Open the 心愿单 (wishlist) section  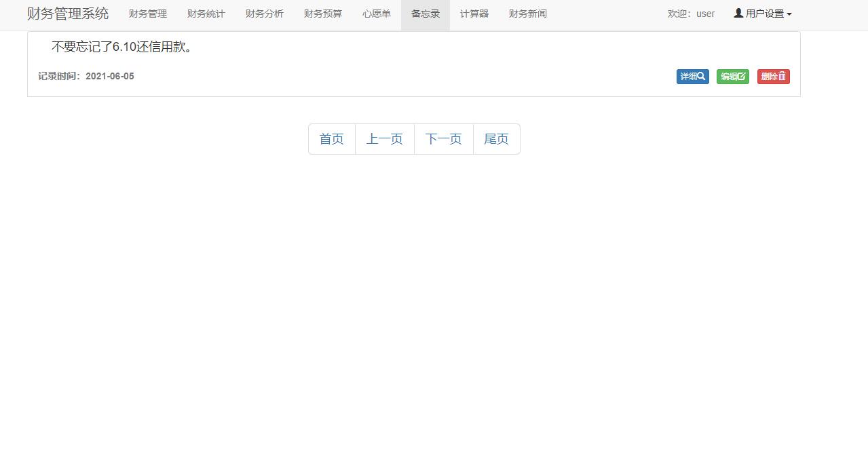pos(376,14)
